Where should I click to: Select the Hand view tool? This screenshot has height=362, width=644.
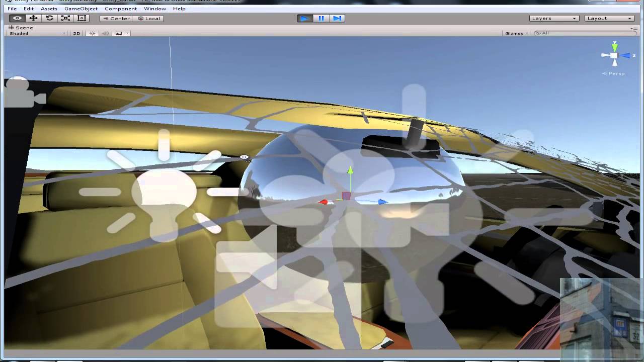tap(17, 18)
